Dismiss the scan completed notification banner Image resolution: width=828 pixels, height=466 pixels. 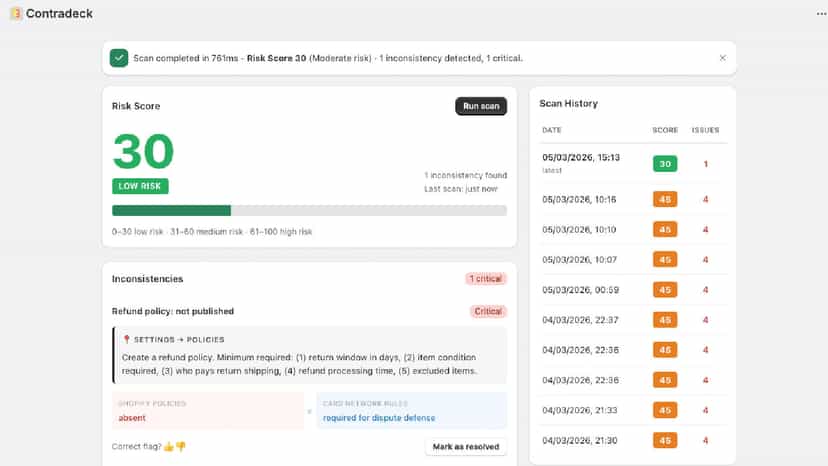pos(722,58)
